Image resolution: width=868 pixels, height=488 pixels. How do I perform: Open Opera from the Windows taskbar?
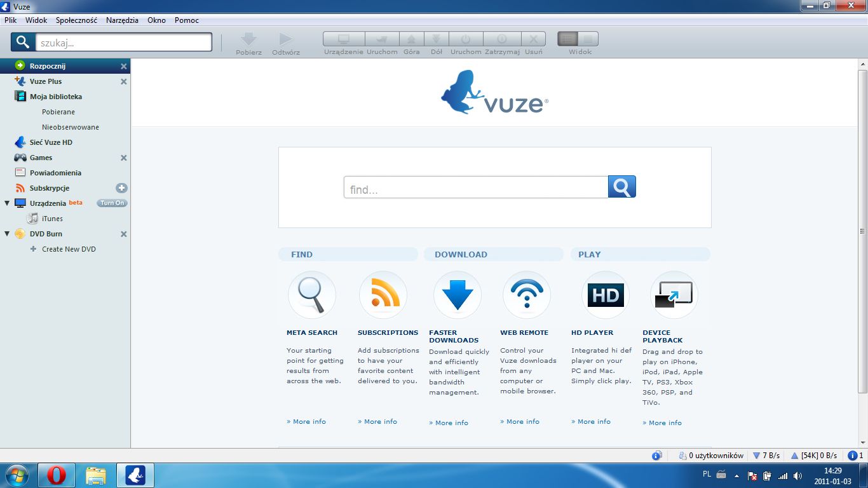coord(57,475)
